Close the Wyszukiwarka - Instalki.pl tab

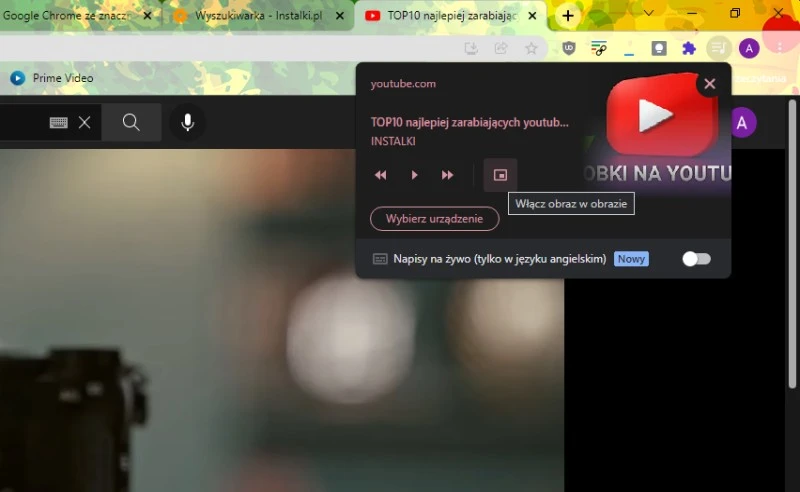pyautogui.click(x=340, y=16)
